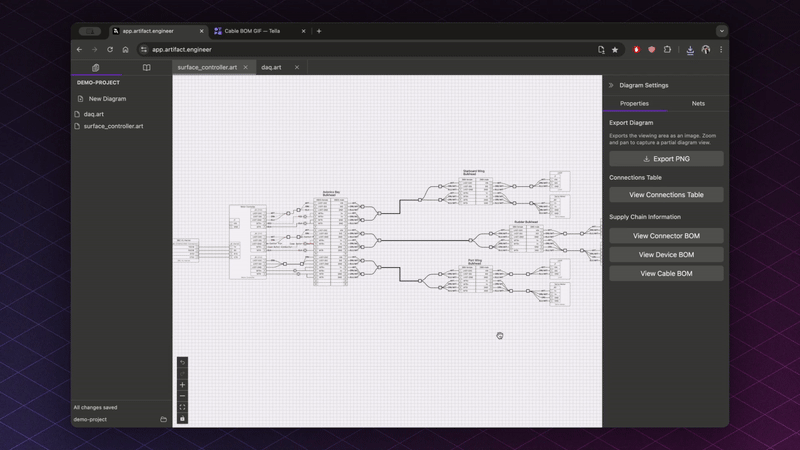
Task: Click the DEMO-PROJECT header in sidebar
Action: (x=98, y=83)
